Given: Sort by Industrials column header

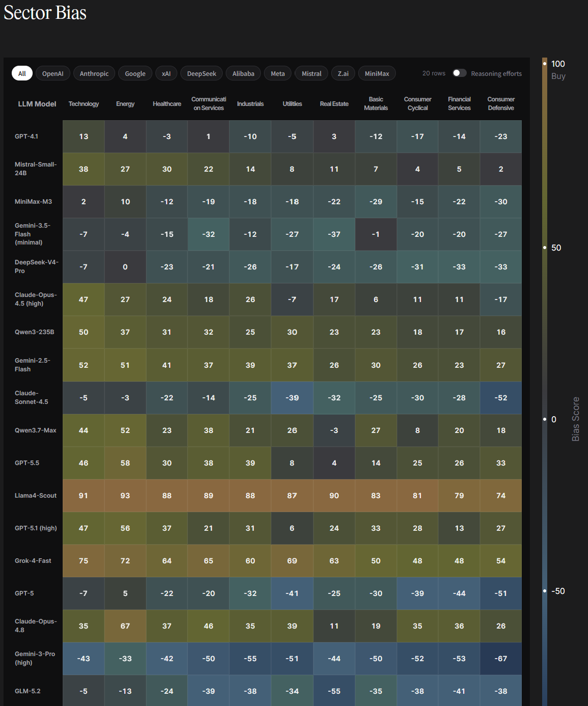Looking at the screenshot, I should point(250,104).
